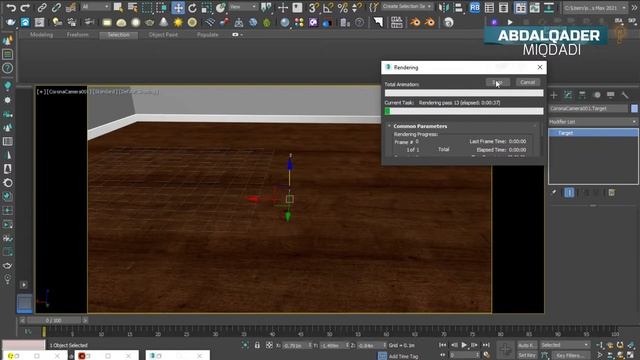The height and width of the screenshot is (360, 640).
Task: Open the project path dropdown
Action: point(595,7)
